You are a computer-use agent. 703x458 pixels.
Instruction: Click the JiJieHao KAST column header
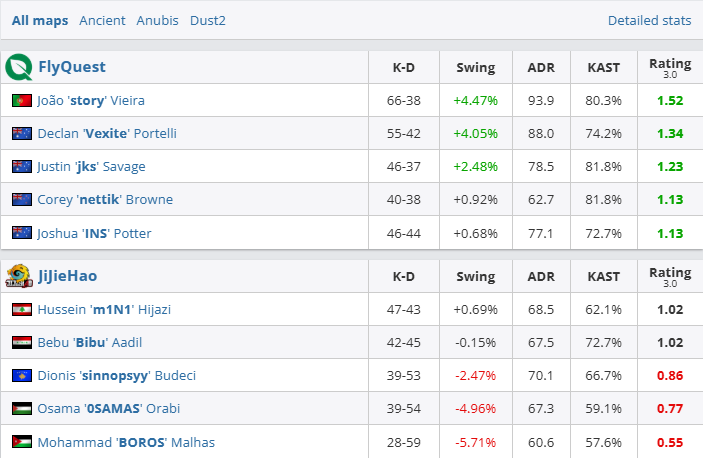pyautogui.click(x=603, y=275)
